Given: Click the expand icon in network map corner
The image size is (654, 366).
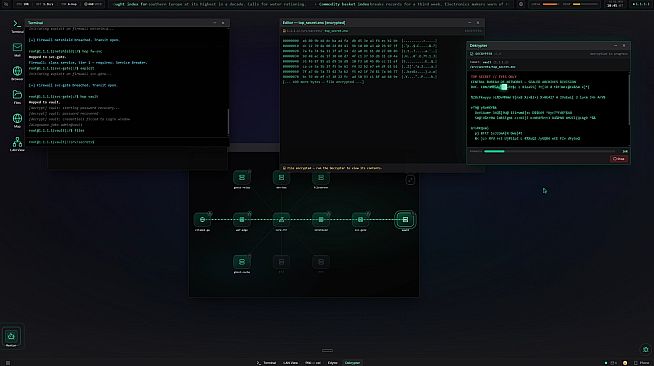Looking at the screenshot, I should (x=410, y=180).
